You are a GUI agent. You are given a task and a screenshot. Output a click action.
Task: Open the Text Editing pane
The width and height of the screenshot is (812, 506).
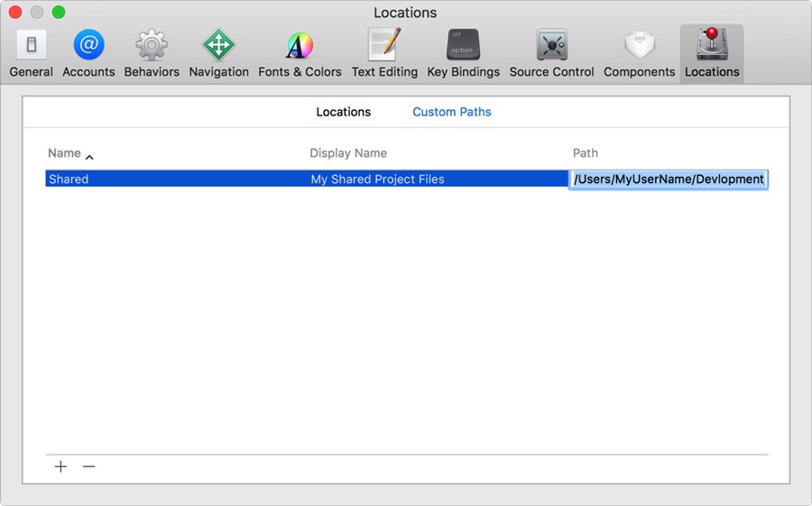[x=384, y=53]
